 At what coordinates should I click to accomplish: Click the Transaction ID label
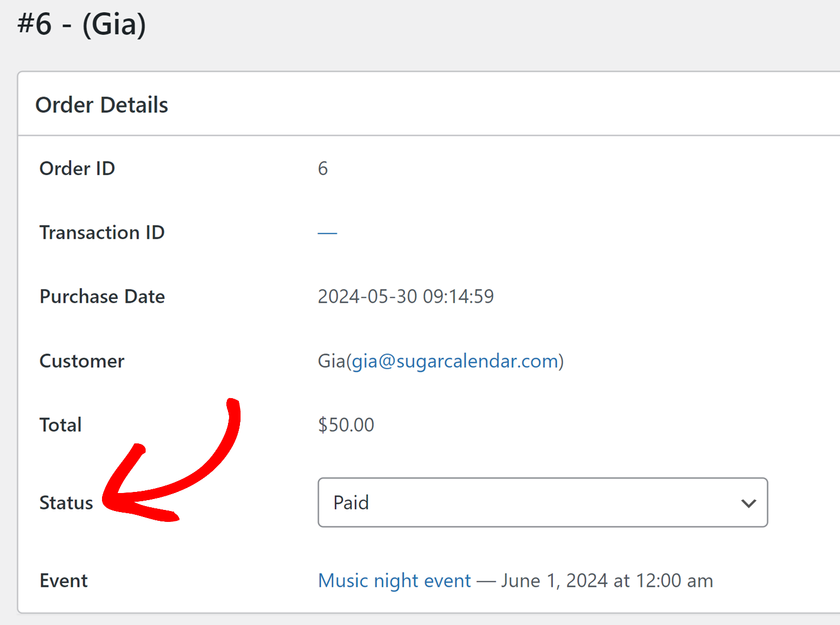(x=102, y=232)
